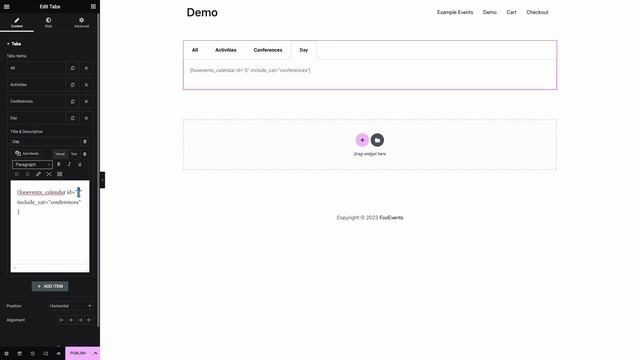Screen dimensions: 640x360
Task: Click the FooEvents footer link
Action: click(x=391, y=218)
